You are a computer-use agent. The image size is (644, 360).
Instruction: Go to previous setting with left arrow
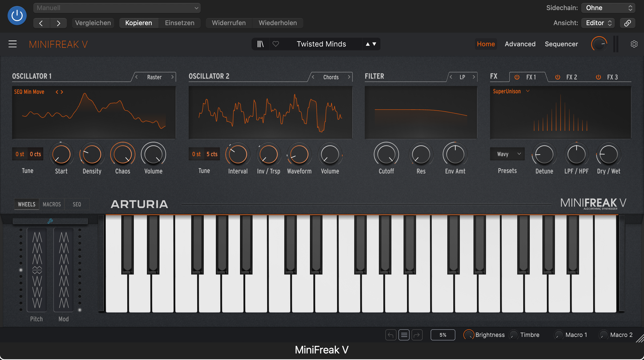[41, 23]
